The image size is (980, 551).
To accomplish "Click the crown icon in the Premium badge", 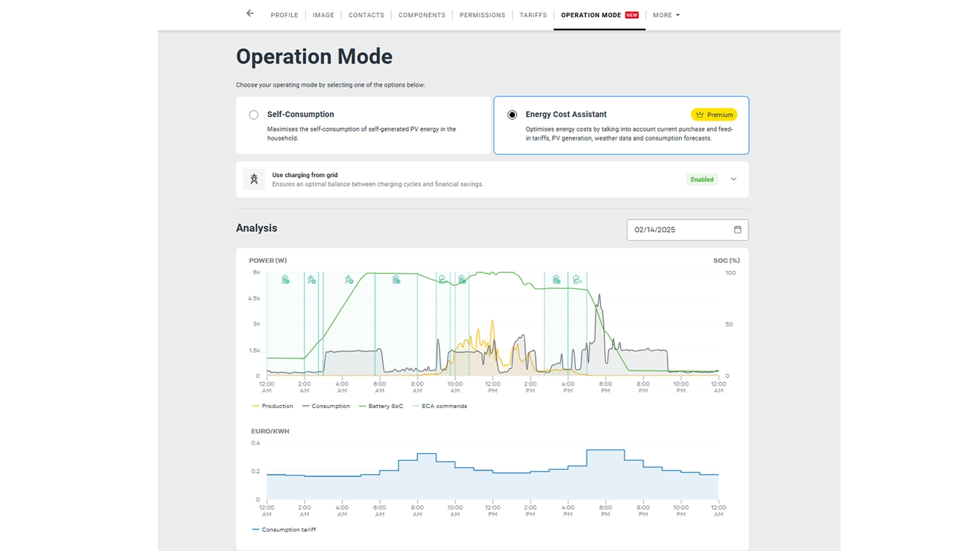I will click(x=699, y=115).
